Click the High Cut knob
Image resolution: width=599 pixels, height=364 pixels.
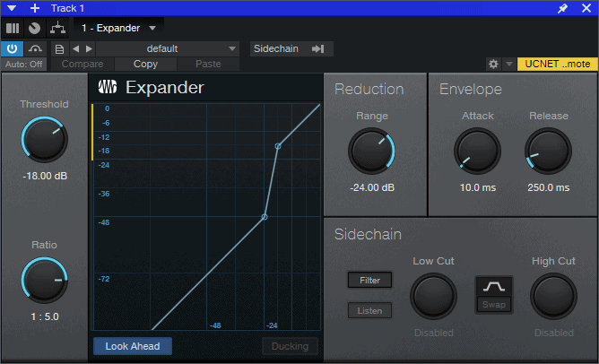pyautogui.click(x=553, y=296)
